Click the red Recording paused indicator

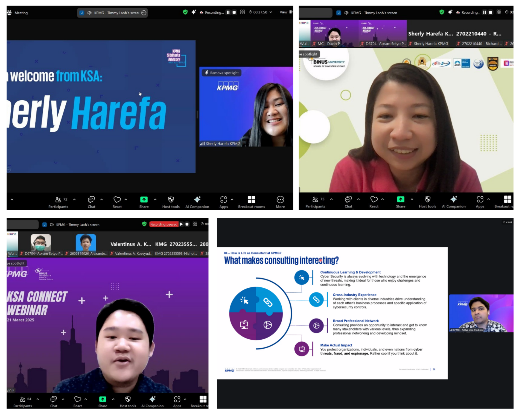pyautogui.click(x=164, y=224)
